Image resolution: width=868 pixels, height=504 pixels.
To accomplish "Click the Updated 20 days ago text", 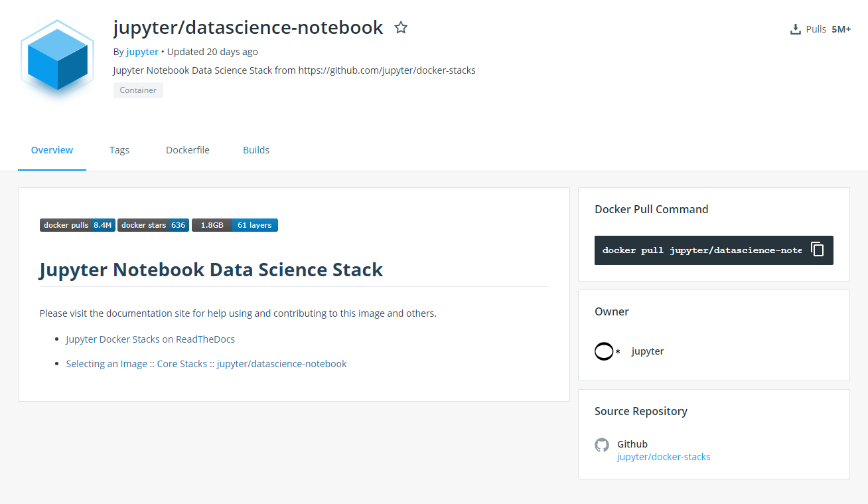I will 212,52.
